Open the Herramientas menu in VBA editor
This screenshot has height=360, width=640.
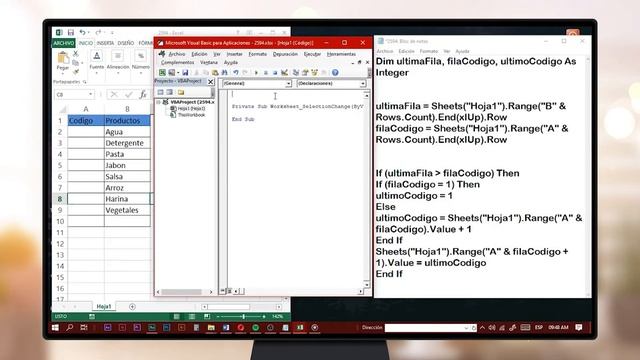[x=341, y=54]
